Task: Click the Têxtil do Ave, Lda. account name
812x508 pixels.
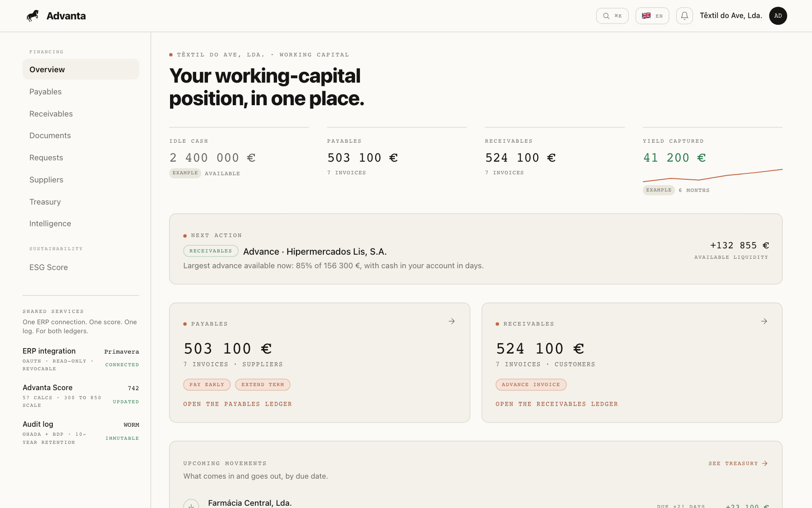Action: [x=731, y=16]
